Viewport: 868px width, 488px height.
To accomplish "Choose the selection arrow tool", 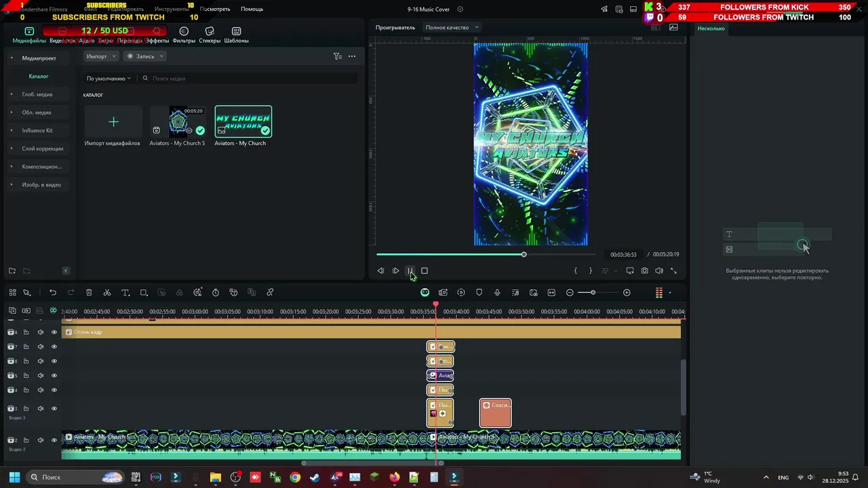I will pos(27,293).
